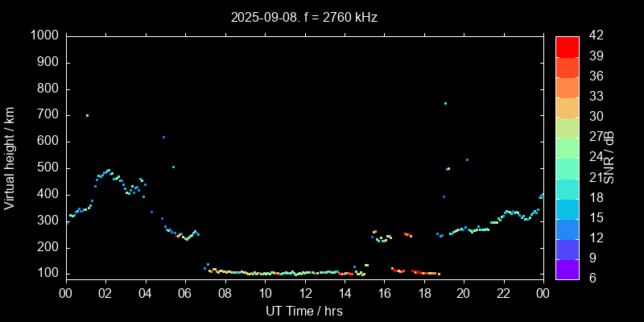Click the isolated data point near 750 km
This screenshot has height=322, width=644.
pos(445,103)
